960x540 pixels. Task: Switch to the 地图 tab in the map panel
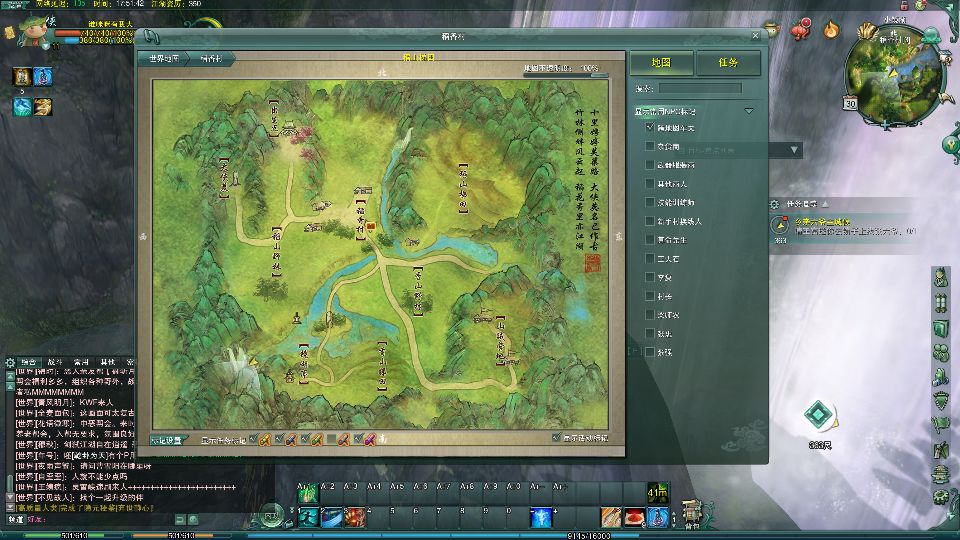(661, 62)
